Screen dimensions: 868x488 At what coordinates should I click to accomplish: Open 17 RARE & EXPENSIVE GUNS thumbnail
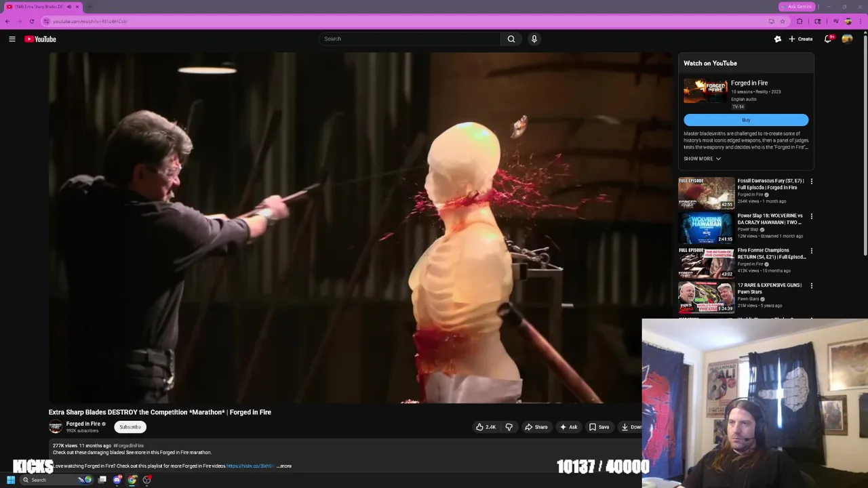coord(707,297)
